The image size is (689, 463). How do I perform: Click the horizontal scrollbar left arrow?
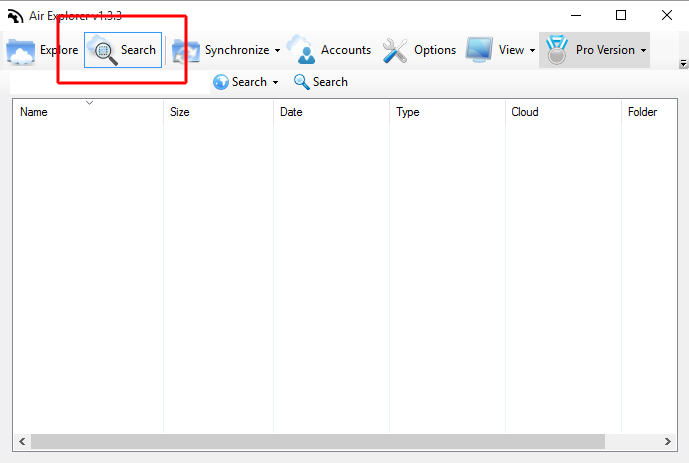click(x=22, y=441)
